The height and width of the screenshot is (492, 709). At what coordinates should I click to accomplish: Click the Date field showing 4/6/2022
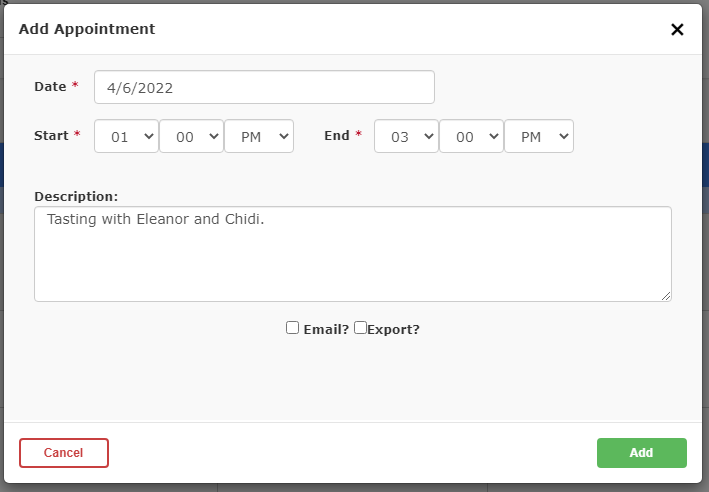tap(264, 87)
